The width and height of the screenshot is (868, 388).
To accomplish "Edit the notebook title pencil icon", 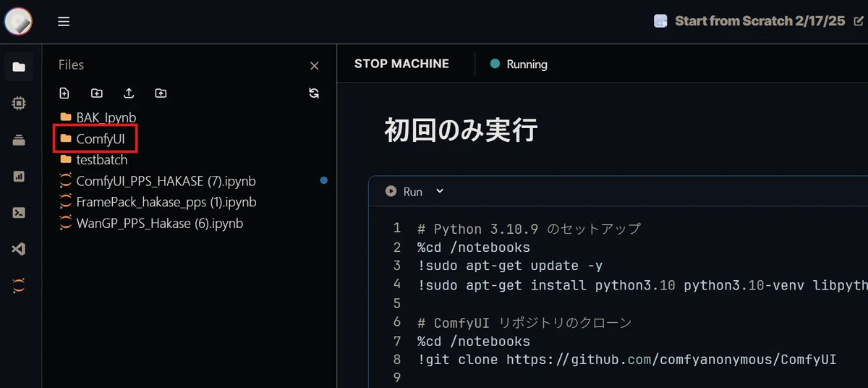I will tap(859, 21).
